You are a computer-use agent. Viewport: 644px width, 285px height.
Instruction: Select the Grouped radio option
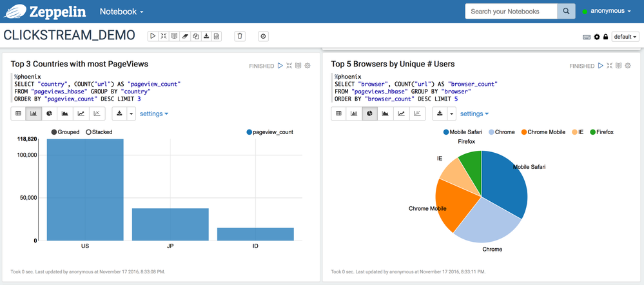tap(65, 132)
